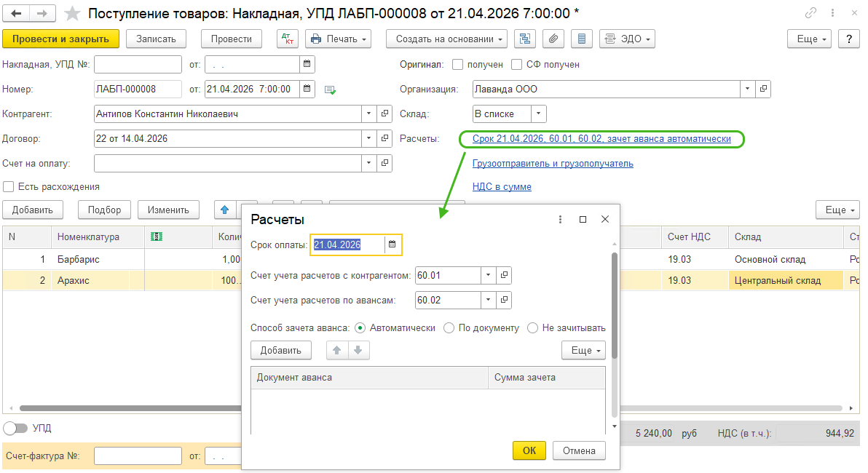
Task: Open Создать на основании dropdown
Action: pos(446,39)
